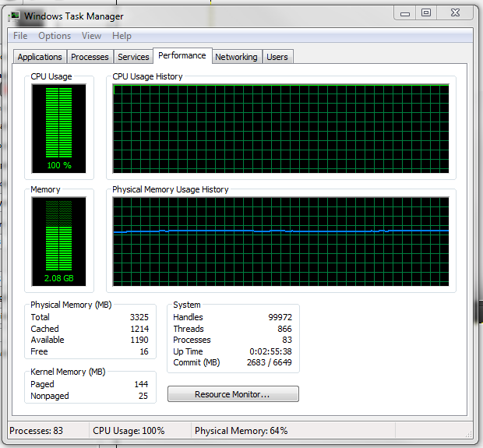Select the Performance tab
Viewport: 483px width, 448px height.
click(182, 55)
